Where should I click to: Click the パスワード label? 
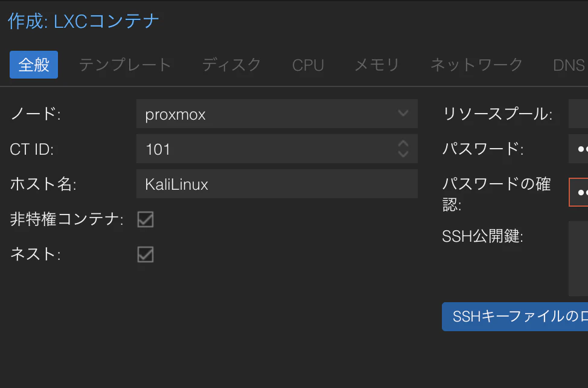483,149
